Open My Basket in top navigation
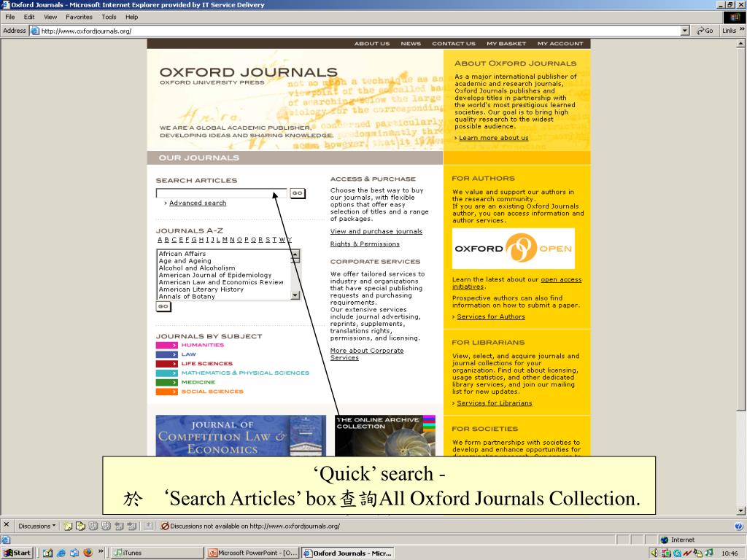 pyautogui.click(x=506, y=43)
